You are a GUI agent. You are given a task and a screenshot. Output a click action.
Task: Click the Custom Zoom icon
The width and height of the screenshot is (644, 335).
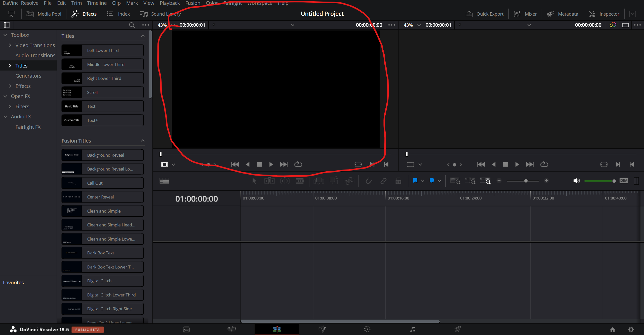[485, 181]
